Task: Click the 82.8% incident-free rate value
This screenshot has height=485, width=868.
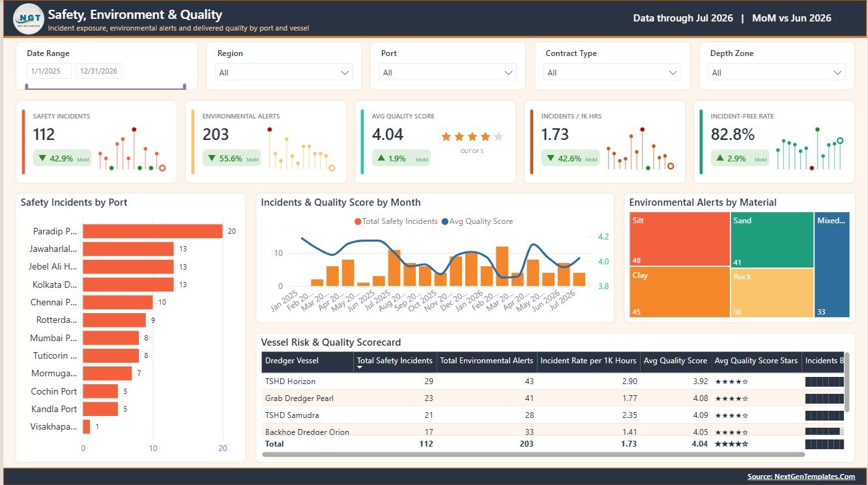Action: tap(733, 135)
